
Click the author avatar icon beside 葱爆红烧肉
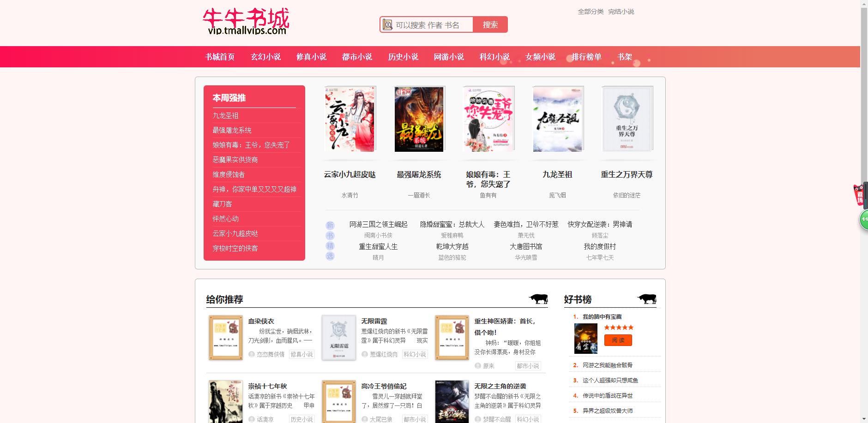coord(365,354)
